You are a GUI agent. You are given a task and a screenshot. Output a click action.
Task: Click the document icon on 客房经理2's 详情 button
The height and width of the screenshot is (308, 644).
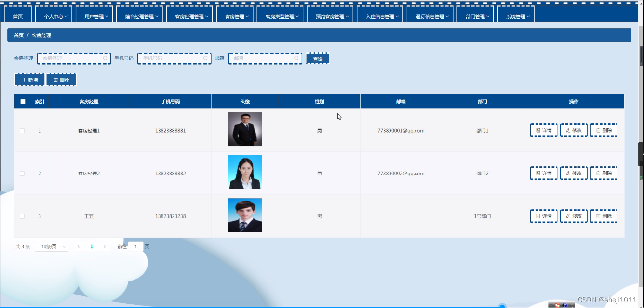537,173
